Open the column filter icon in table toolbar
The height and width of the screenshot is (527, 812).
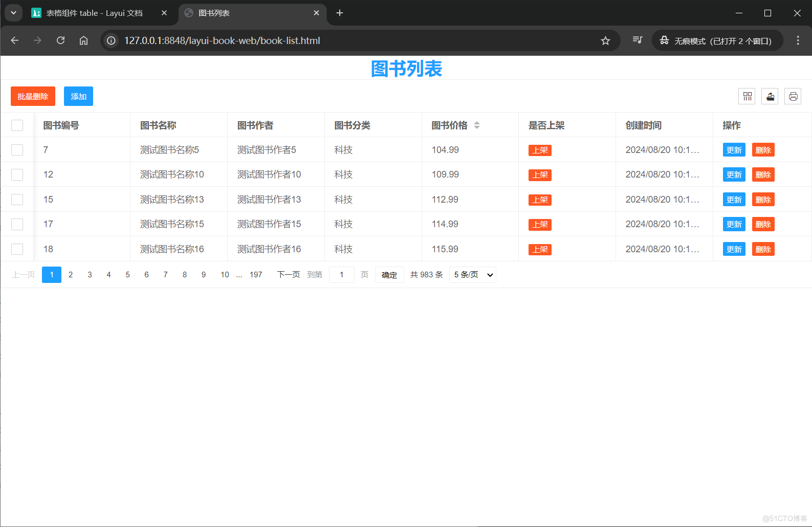[x=747, y=96]
